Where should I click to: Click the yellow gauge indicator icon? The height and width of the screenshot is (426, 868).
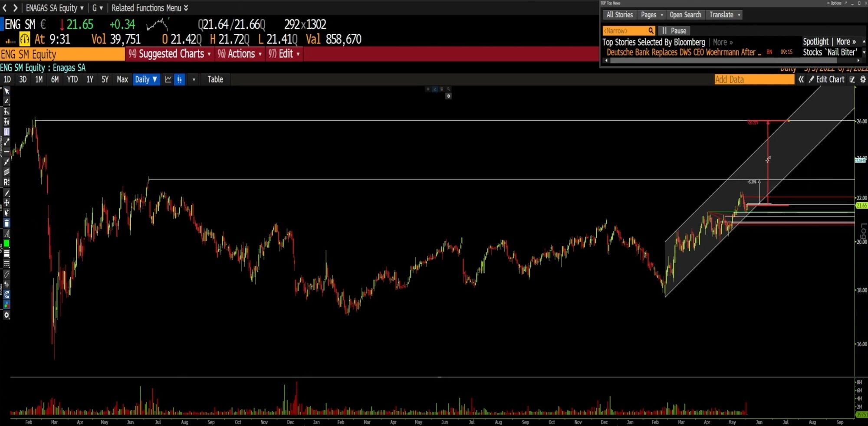tap(25, 39)
